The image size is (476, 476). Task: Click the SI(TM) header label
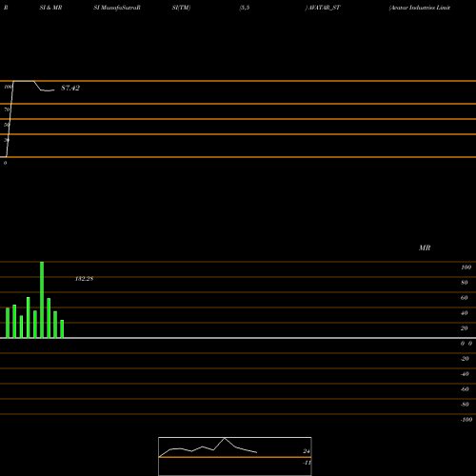[181, 8]
